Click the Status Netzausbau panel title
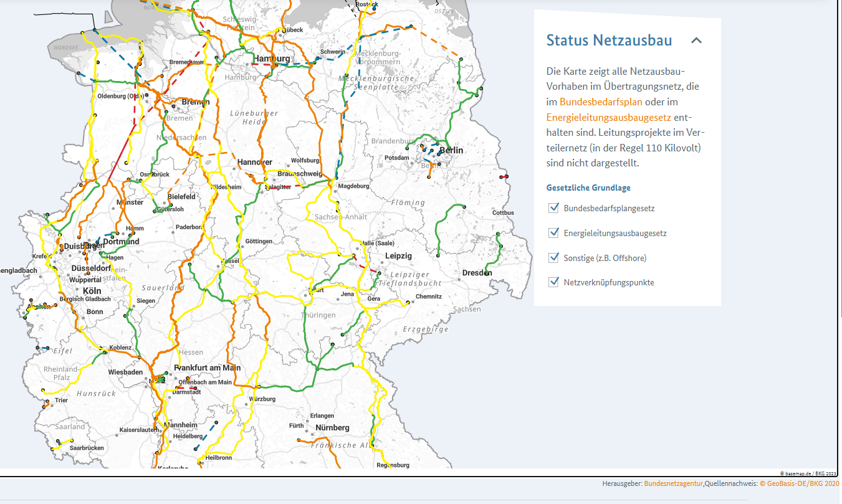The image size is (842, 504). pyautogui.click(x=609, y=41)
